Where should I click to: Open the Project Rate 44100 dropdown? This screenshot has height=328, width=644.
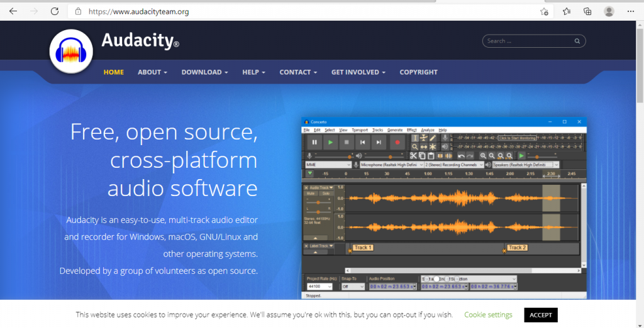319,287
